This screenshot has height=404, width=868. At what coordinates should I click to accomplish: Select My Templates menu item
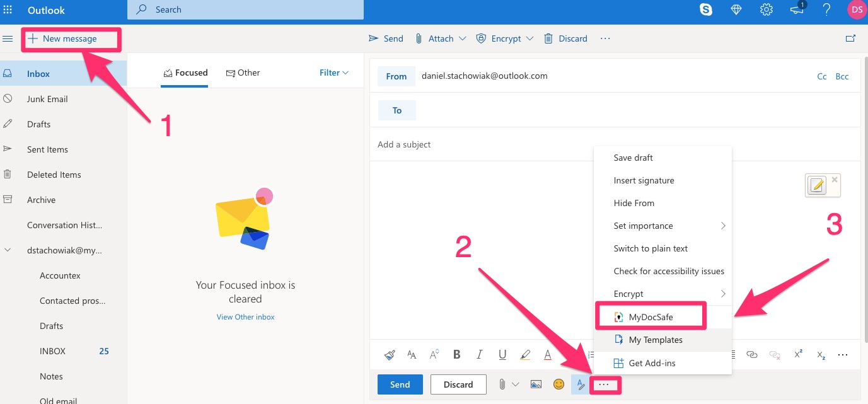[663, 340]
